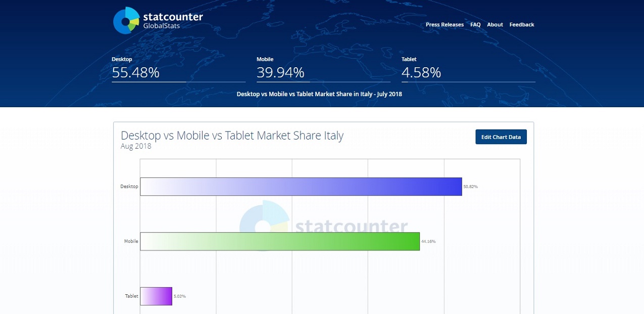Click the Mobile 39.94% statistic
This screenshot has width=644, height=314.
[323, 69]
